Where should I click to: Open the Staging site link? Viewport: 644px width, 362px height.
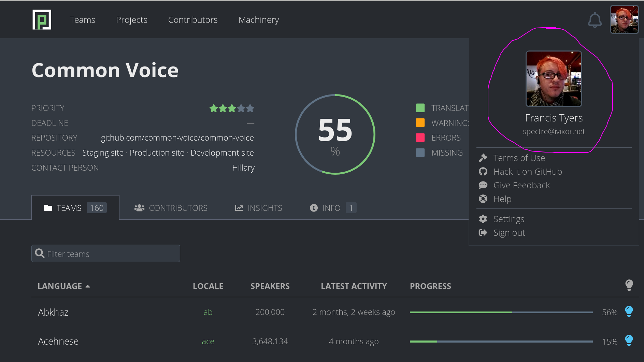(103, 153)
